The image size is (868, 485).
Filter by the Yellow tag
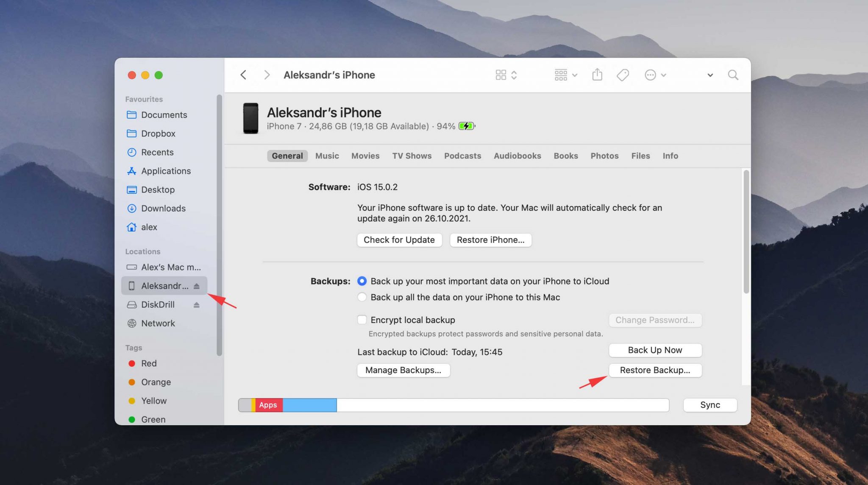click(164, 401)
